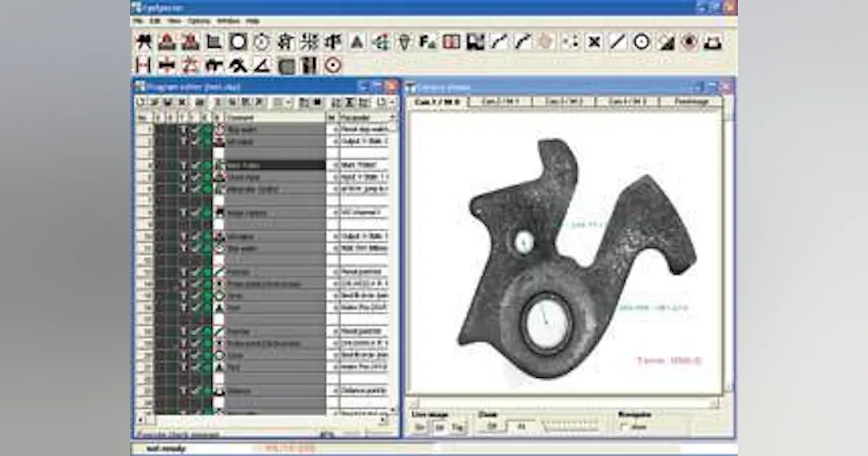Click the clock dial icon in top toolbar row

click(x=261, y=42)
